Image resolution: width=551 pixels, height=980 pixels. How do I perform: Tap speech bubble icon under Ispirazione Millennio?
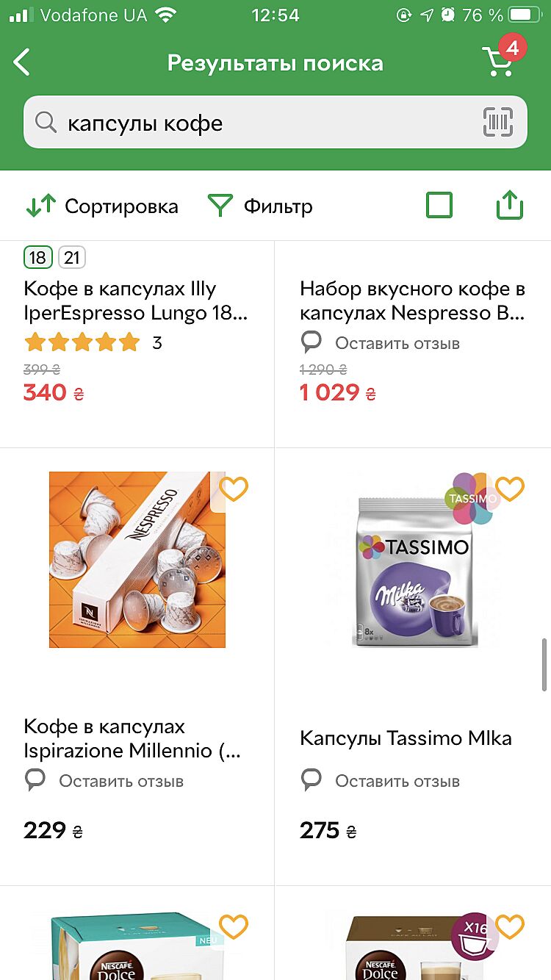coord(35,780)
